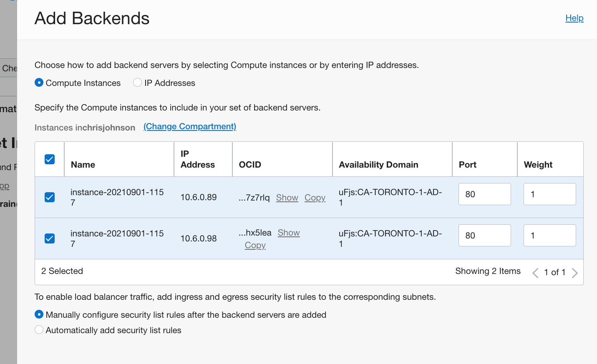597x364 pixels.
Task: Uncheck the instance with IP 10.6.0.98
Action: 50,238
